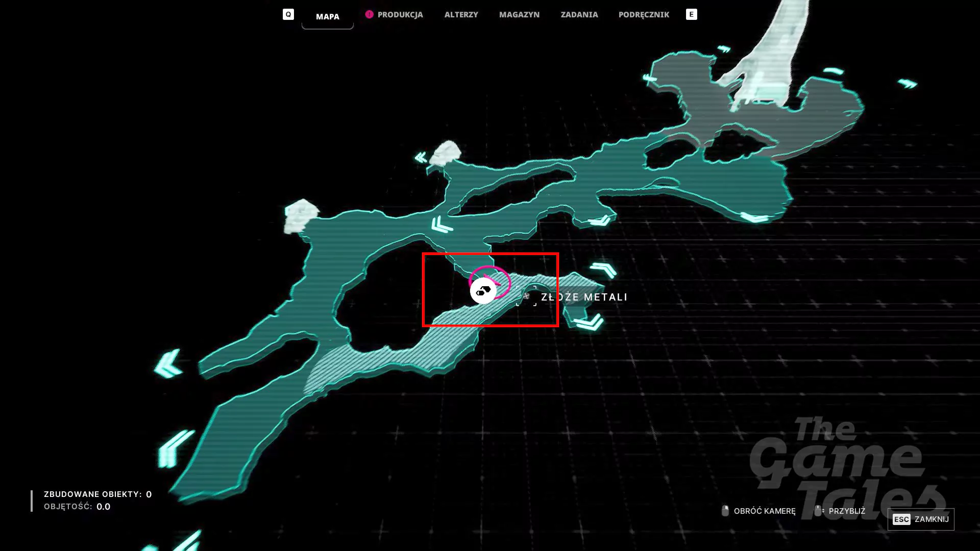The height and width of the screenshot is (551, 980).
Task: Click the Obróć Kamerę mouse icon
Action: tap(725, 511)
